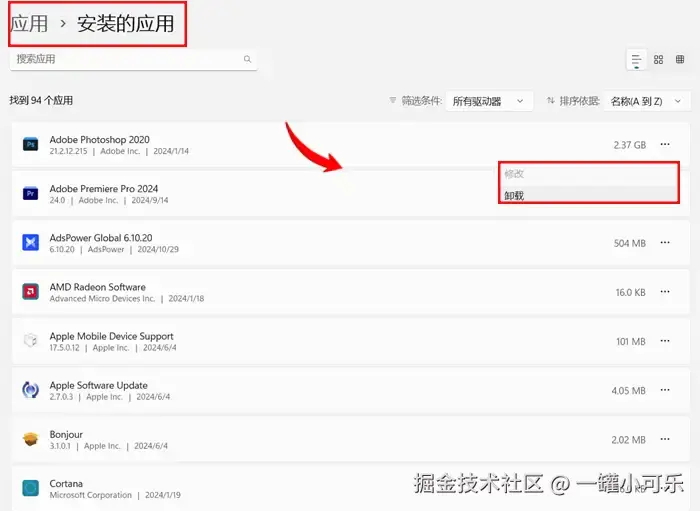Click the Adobe Photoshop 2020 app icon

pos(30,144)
